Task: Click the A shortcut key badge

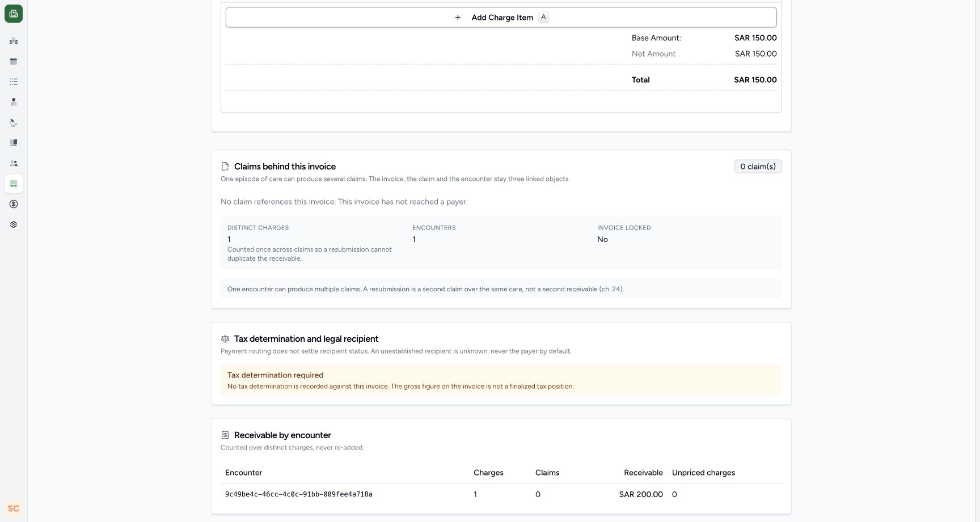Action: pyautogui.click(x=543, y=17)
